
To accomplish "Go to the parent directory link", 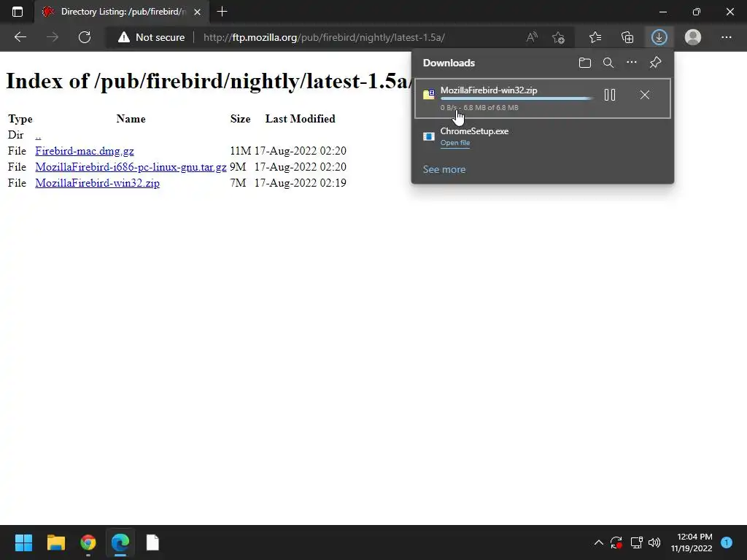I will pyautogui.click(x=38, y=135).
